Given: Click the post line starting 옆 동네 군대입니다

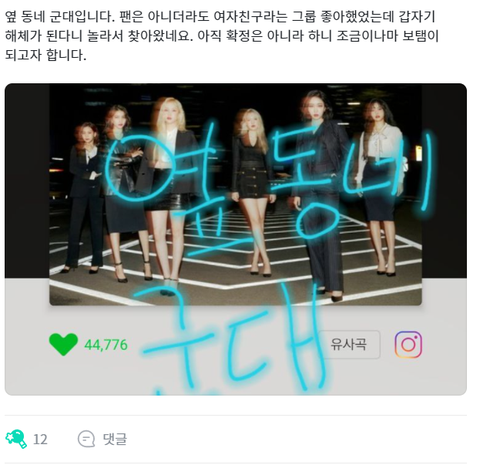Looking at the screenshot, I should click(x=220, y=17).
